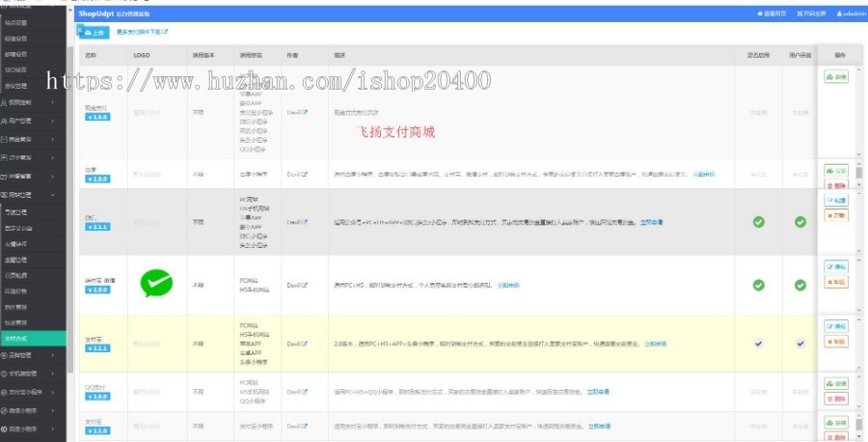
Task: Expand 权限控制 sidebar chevron
Action: pyautogui.click(x=53, y=102)
